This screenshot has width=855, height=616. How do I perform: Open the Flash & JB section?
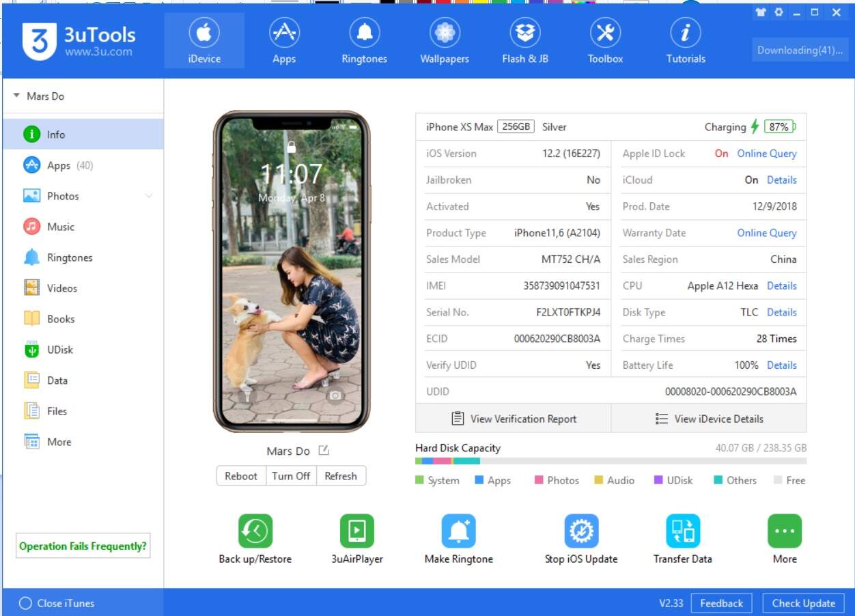525,40
